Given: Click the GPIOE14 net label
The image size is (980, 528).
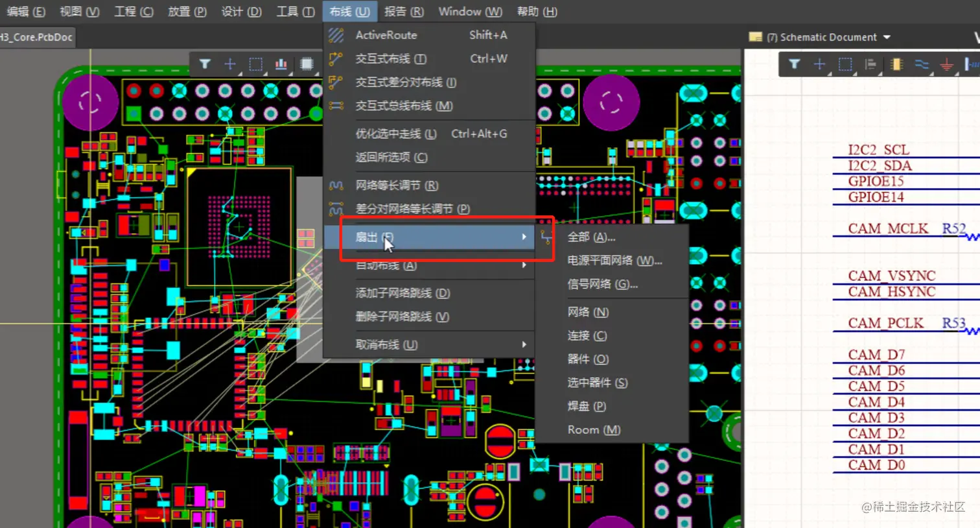Looking at the screenshot, I should [876, 197].
